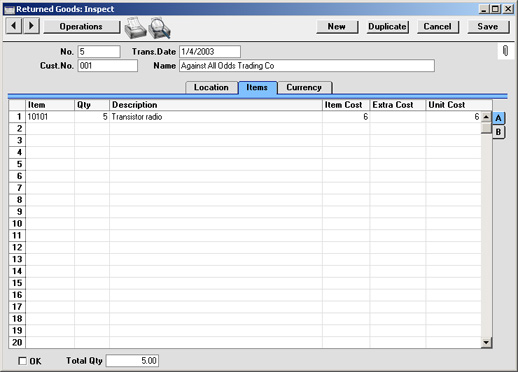The image size is (518, 372).
Task: Click the Trans.Date input field
Action: [x=210, y=52]
